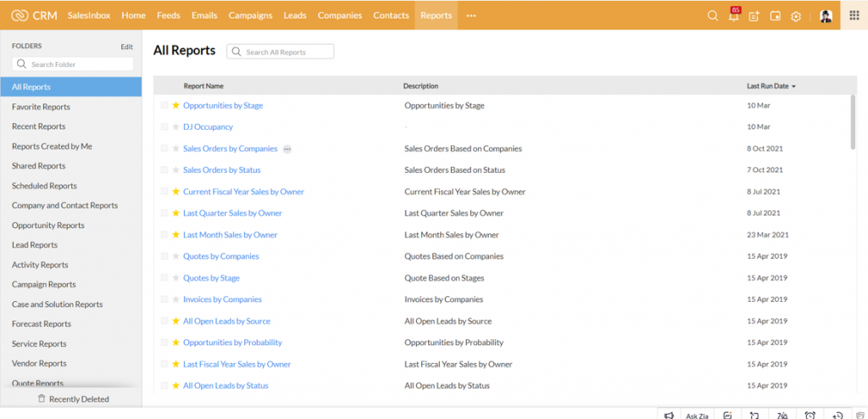Click the announcements megaphone icon

(669, 415)
